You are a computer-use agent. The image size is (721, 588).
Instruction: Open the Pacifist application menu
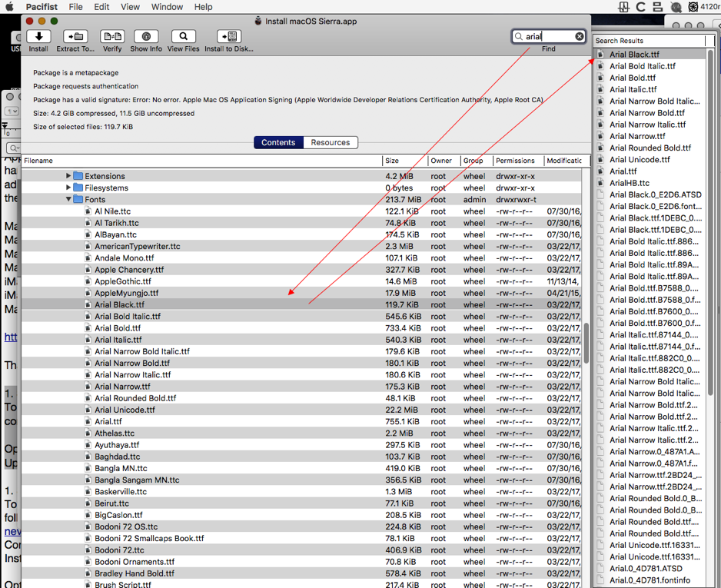[42, 6]
